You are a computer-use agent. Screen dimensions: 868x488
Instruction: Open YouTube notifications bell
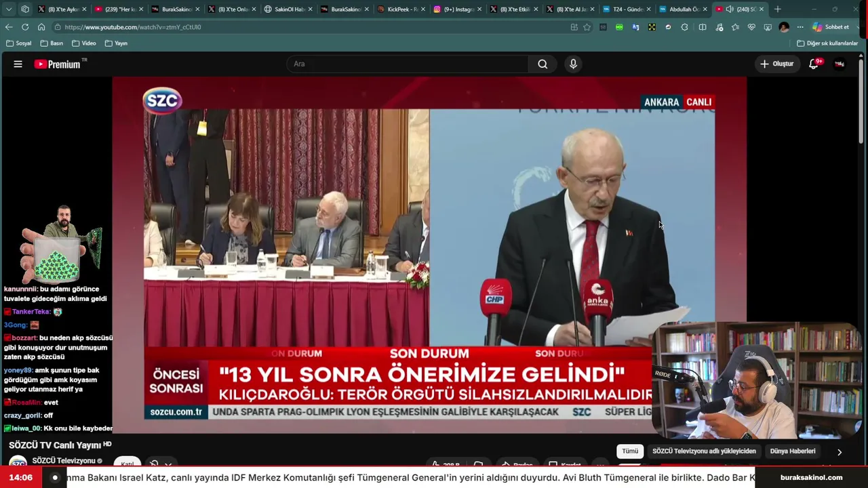point(814,64)
